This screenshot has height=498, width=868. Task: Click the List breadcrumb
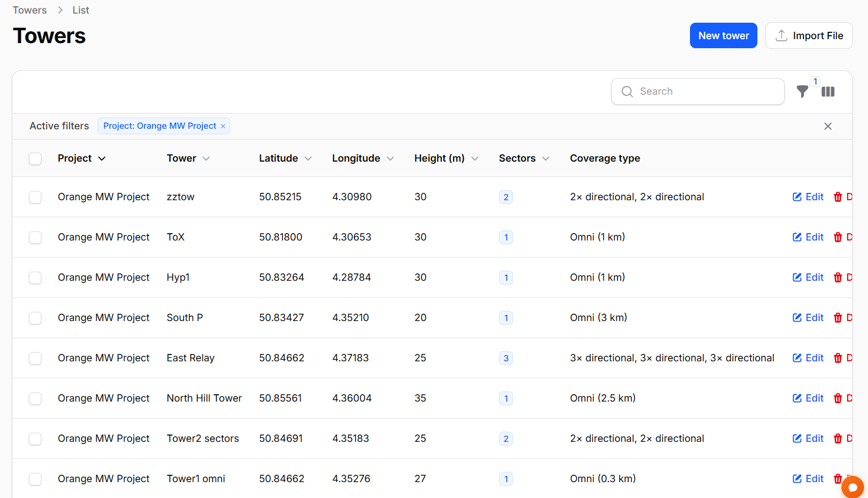[81, 10]
